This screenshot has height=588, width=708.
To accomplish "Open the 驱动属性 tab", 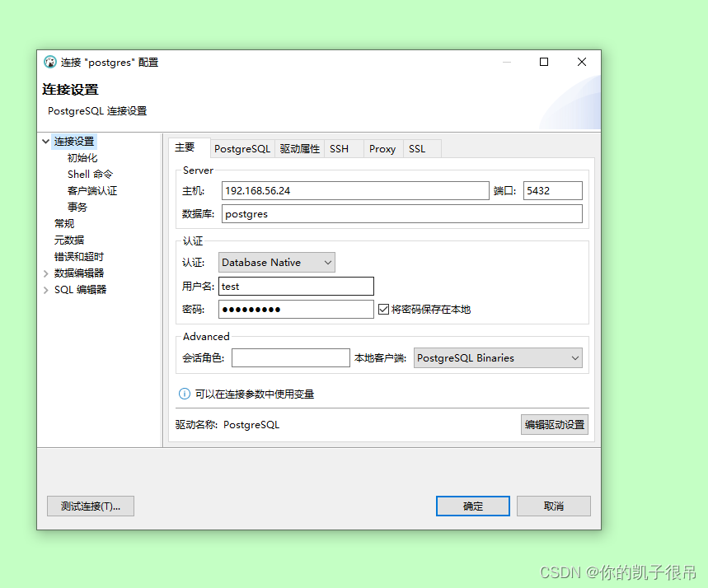I will pyautogui.click(x=299, y=149).
